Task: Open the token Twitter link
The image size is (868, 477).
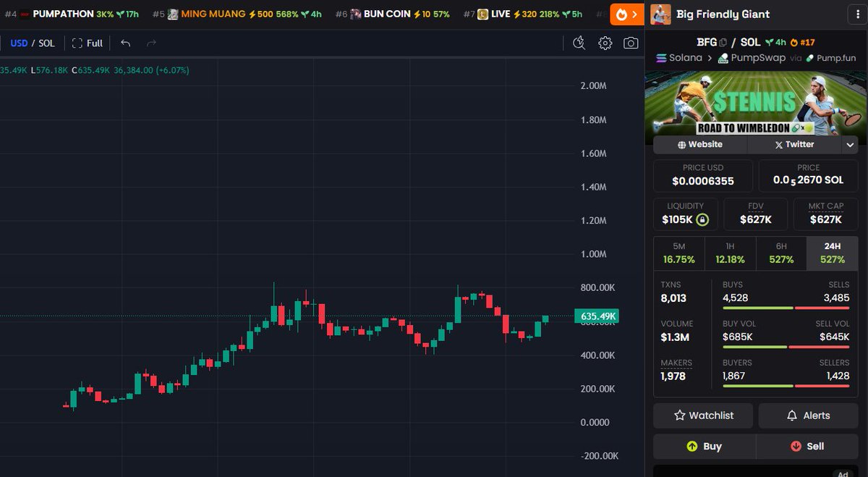Action: 794,145
